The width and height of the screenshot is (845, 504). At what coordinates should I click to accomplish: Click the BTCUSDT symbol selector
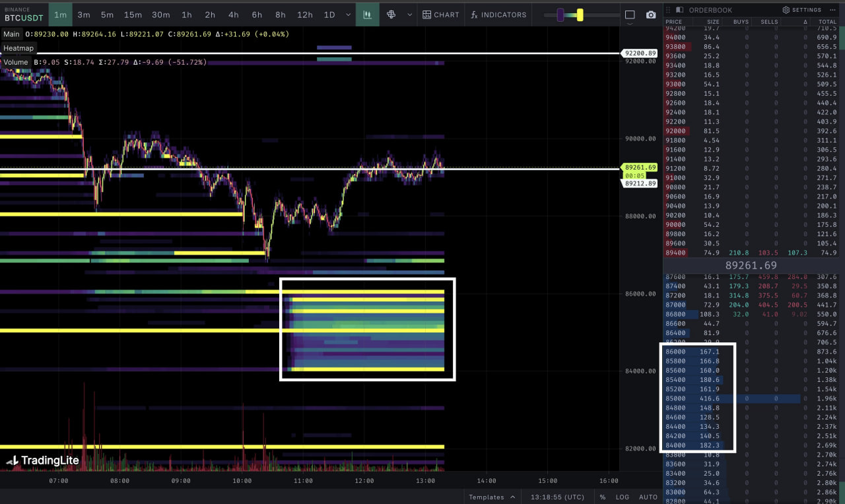(23, 18)
